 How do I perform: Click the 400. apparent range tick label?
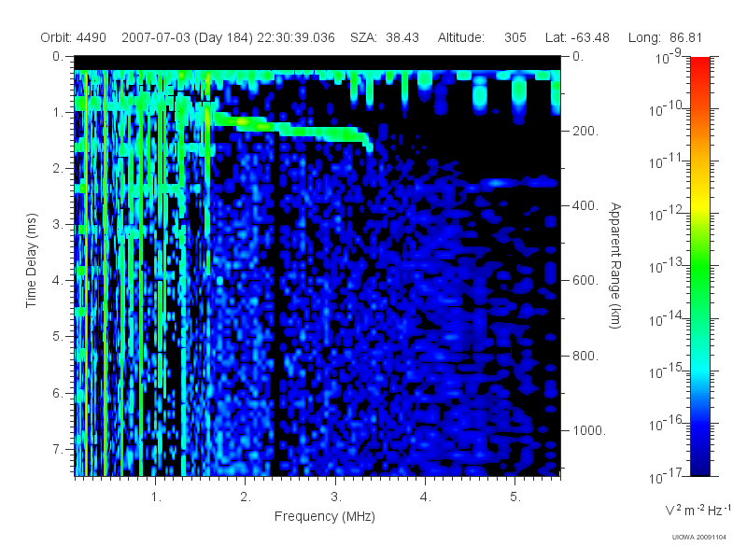point(585,205)
